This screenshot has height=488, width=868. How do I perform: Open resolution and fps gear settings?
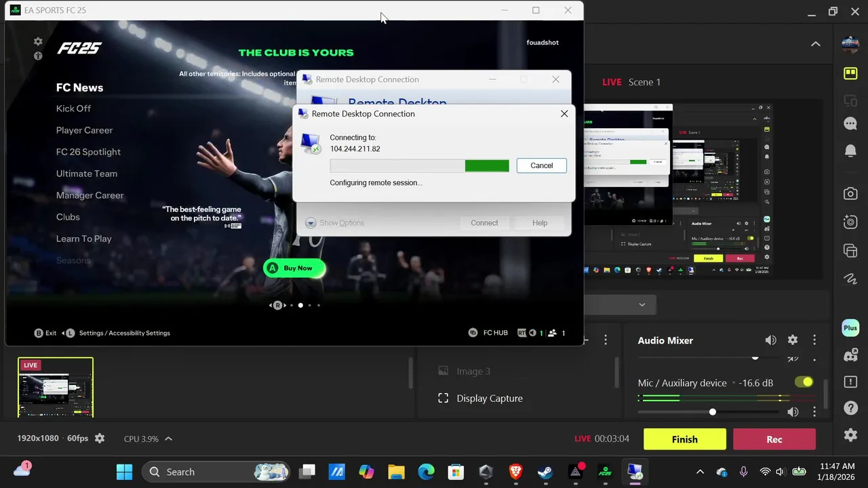[x=100, y=439]
